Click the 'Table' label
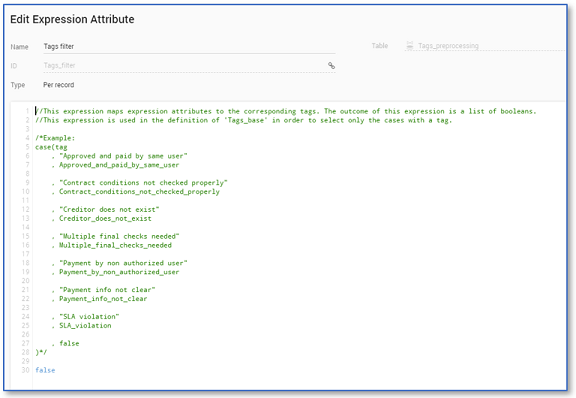Image resolution: width=576 pixels, height=398 pixels. click(x=380, y=46)
